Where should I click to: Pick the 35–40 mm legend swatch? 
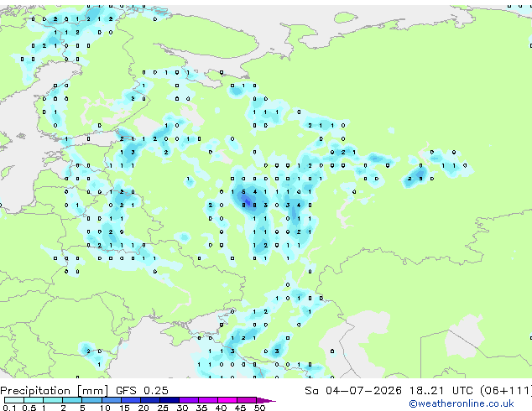coord(207,400)
